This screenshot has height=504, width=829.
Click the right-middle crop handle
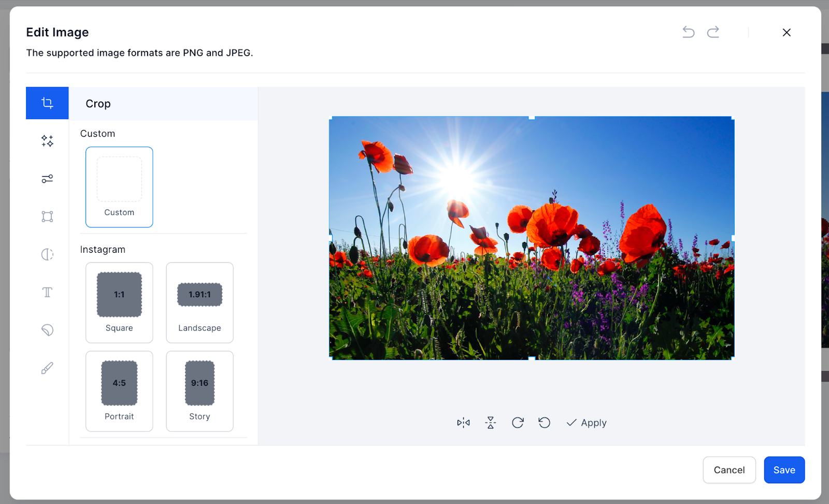(x=733, y=238)
